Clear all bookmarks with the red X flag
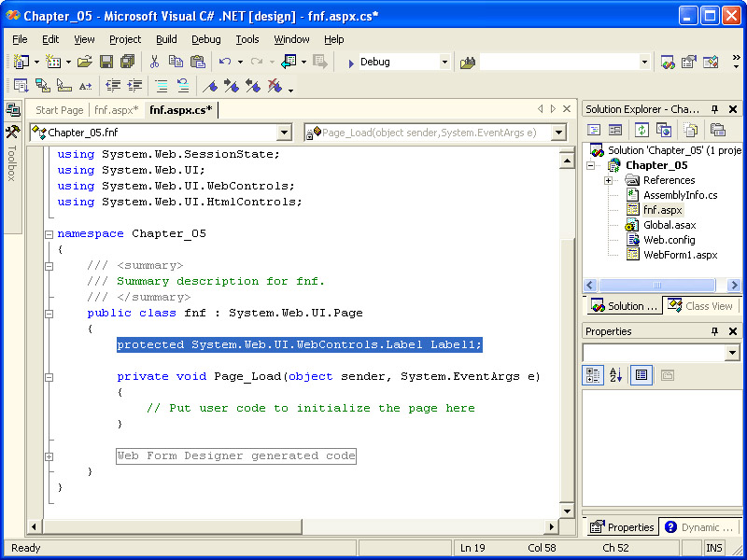Viewport: 747px width, 560px height. coord(274,86)
